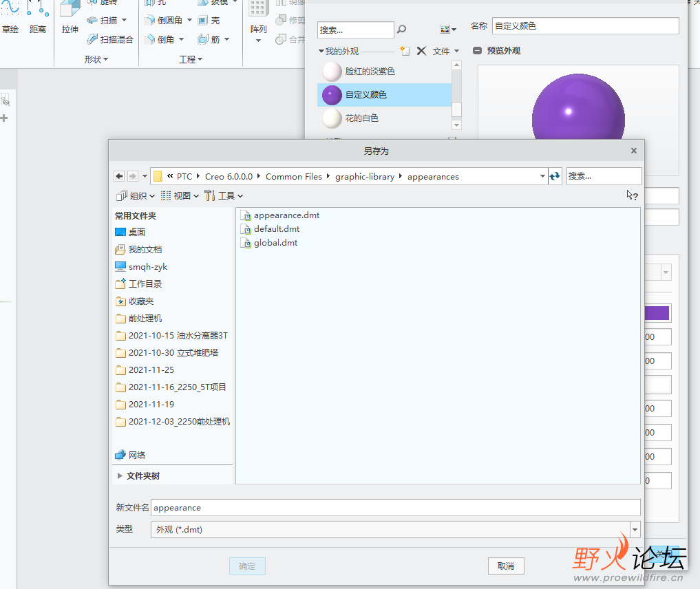Click the PTC path segment
This screenshot has height=589, width=700.
pos(184,177)
